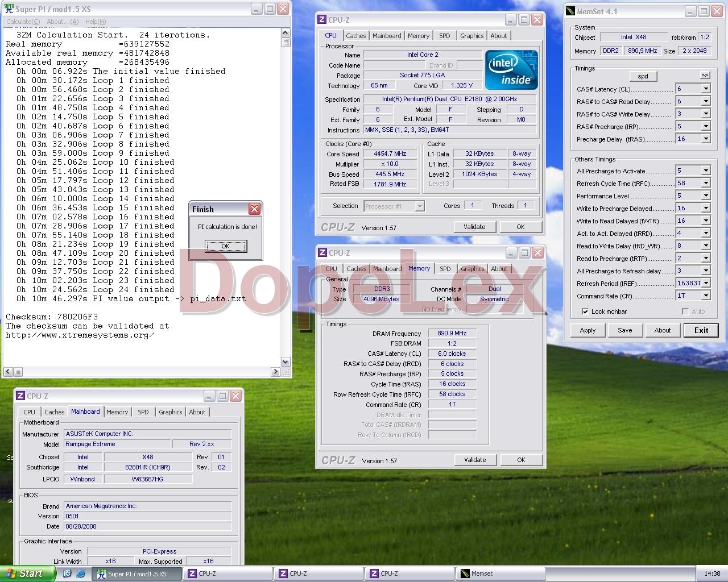
Task: Click Exit in MemSet
Action: click(701, 330)
